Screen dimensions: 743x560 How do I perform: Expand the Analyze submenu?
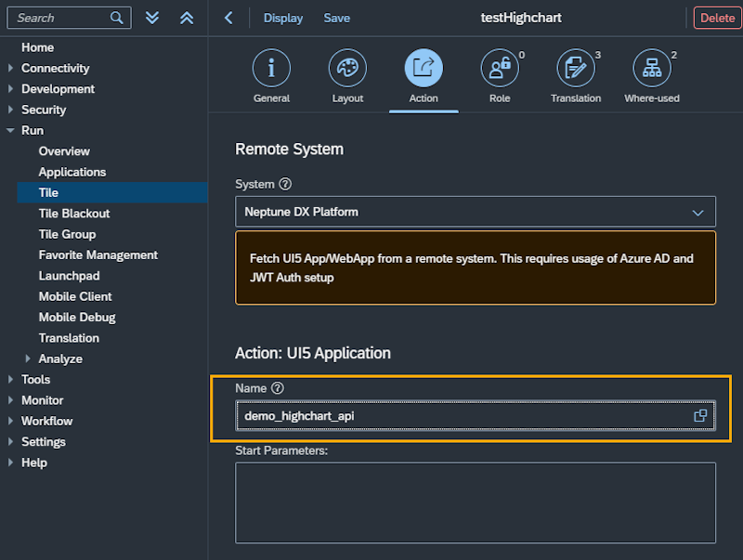pyautogui.click(x=28, y=358)
